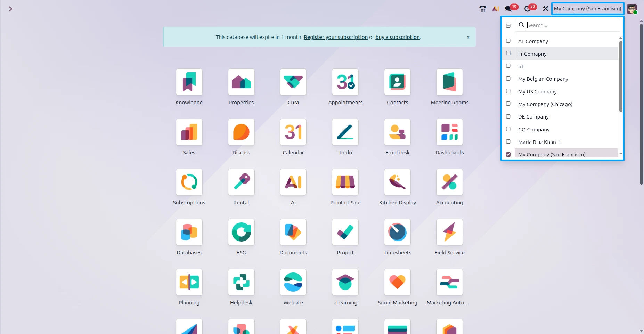Follow the Register your subscription link
Viewport: 644px width, 334px height.
click(x=336, y=37)
